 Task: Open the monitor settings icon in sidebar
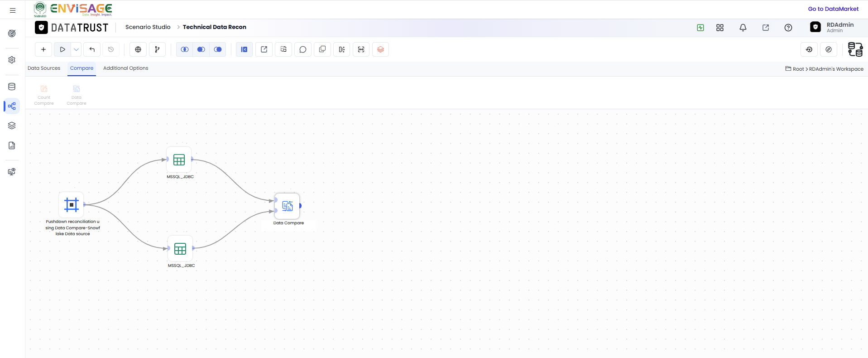point(12,172)
